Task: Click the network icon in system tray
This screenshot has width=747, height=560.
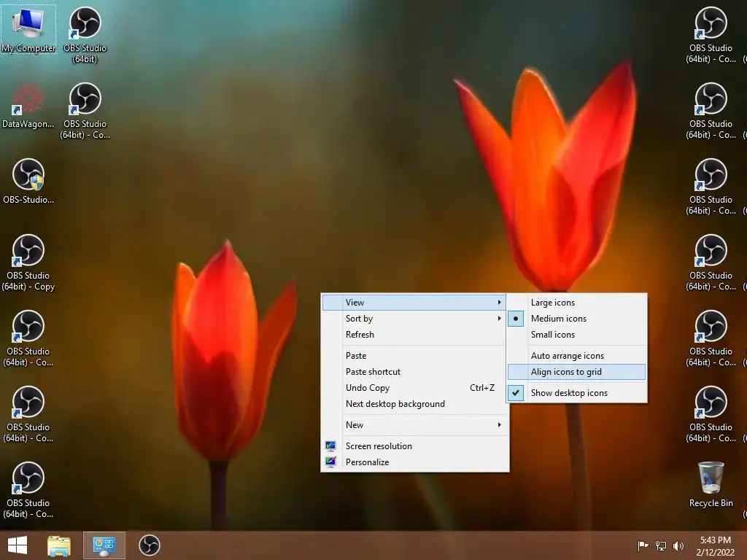Action: [661, 545]
